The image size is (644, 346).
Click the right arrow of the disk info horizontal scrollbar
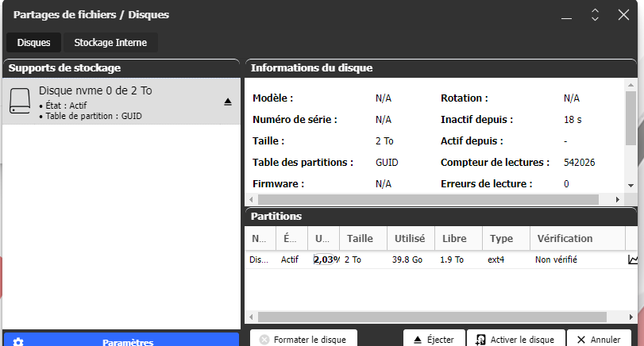pos(618,199)
